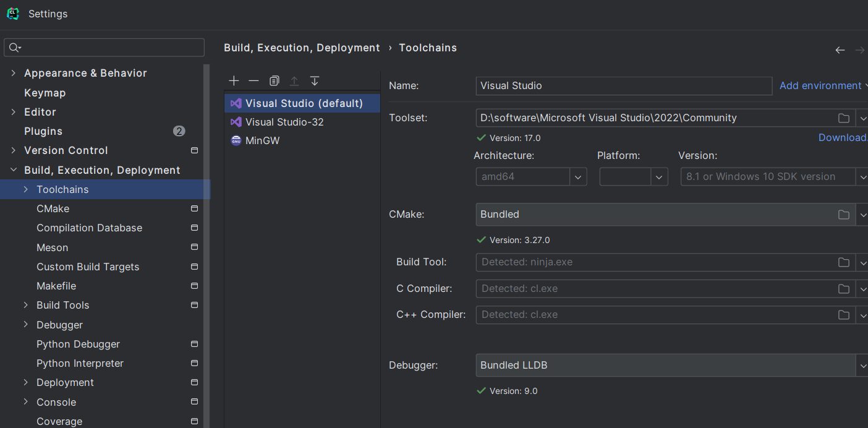Viewport: 868px width, 428px height.
Task: Remove the selected toolchain with minus icon
Action: coord(253,81)
